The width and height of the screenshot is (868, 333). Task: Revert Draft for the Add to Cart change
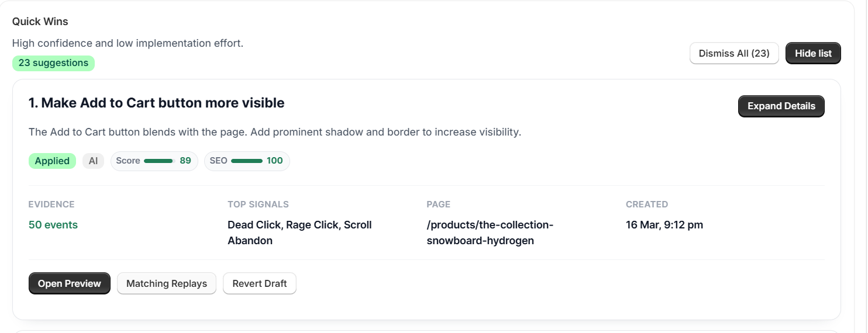(259, 283)
